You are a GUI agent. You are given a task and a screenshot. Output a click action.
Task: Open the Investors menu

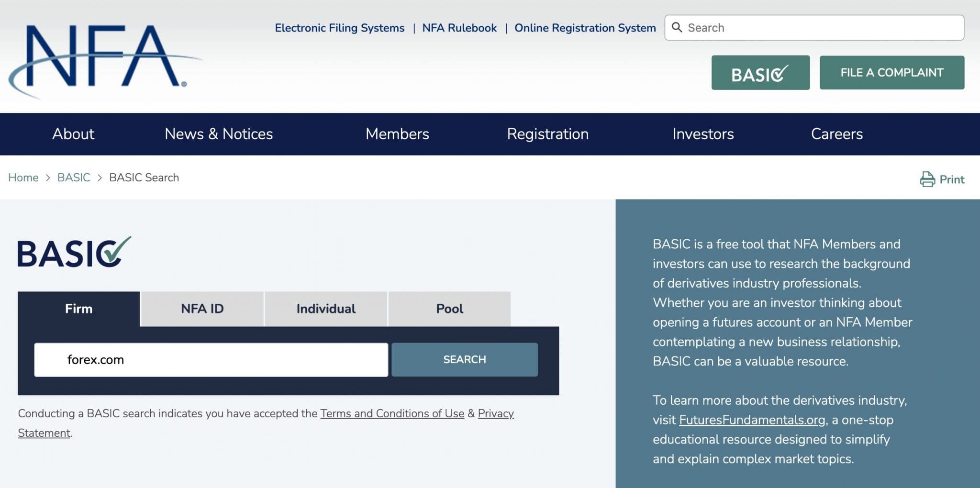703,134
